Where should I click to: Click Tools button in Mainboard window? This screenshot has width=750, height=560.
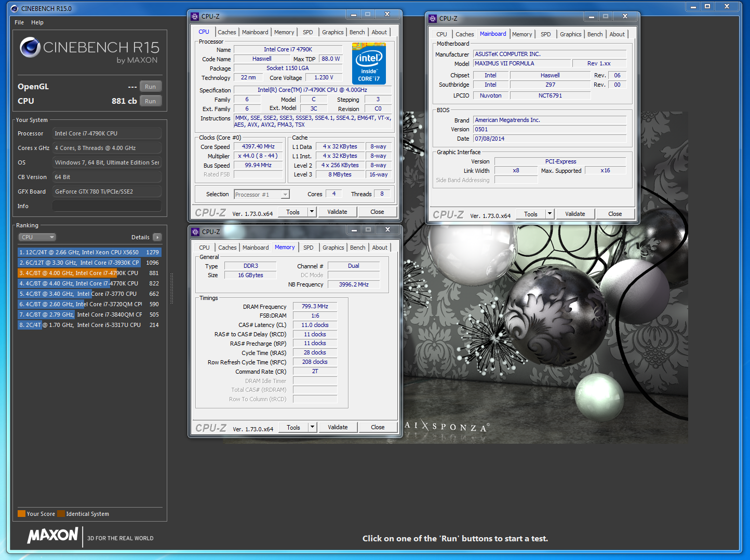click(531, 214)
